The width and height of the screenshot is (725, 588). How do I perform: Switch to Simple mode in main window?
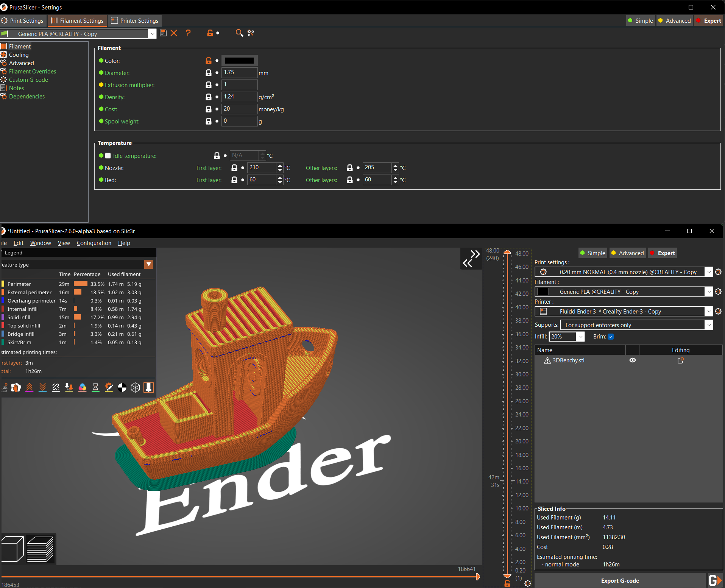tap(592, 253)
